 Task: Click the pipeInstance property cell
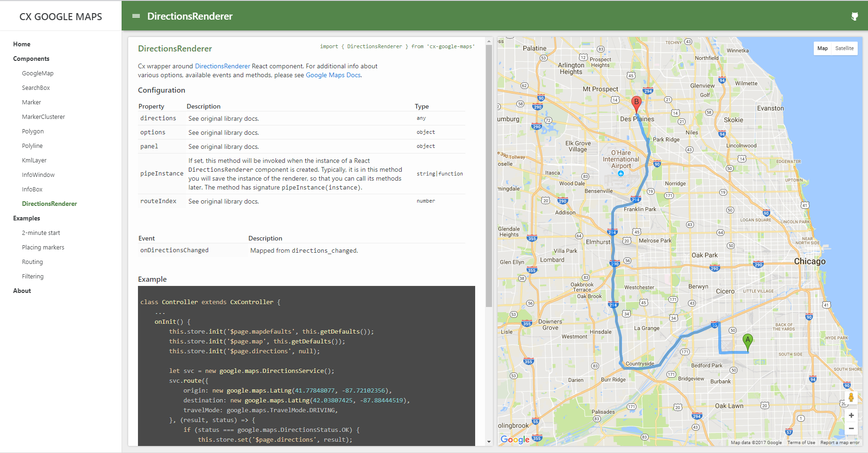click(162, 173)
